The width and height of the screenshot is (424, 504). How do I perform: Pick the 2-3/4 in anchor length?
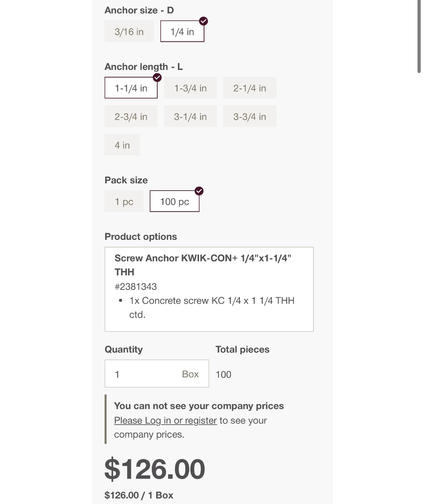(131, 117)
